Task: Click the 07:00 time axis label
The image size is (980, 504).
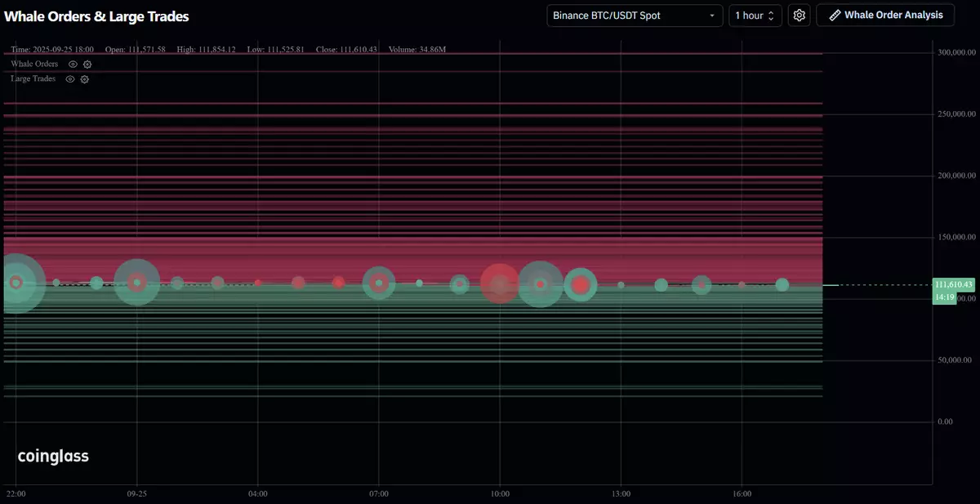Action: point(379,494)
